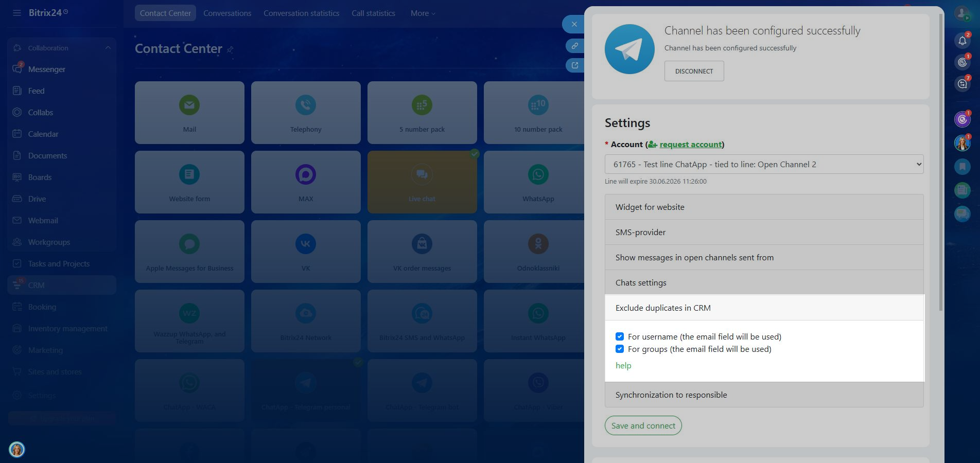Viewport: 980px width, 463px height.
Task: Expand the Widget for website section
Action: click(764, 207)
